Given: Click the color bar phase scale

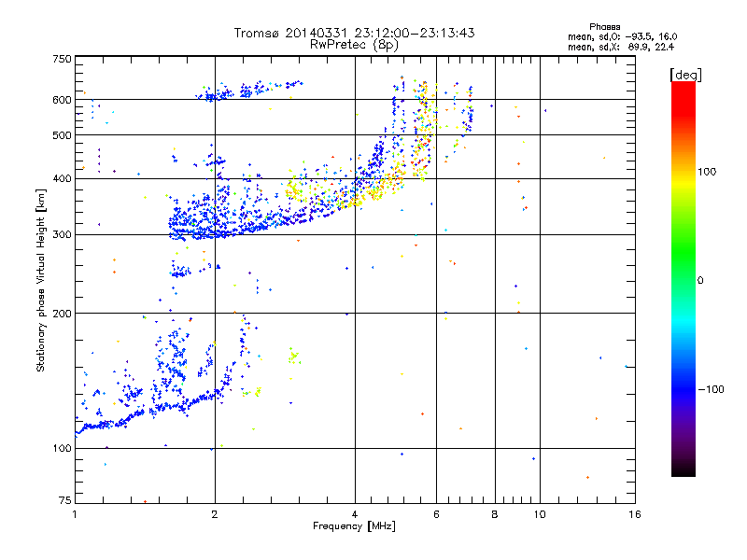Looking at the screenshot, I should click(x=684, y=278).
